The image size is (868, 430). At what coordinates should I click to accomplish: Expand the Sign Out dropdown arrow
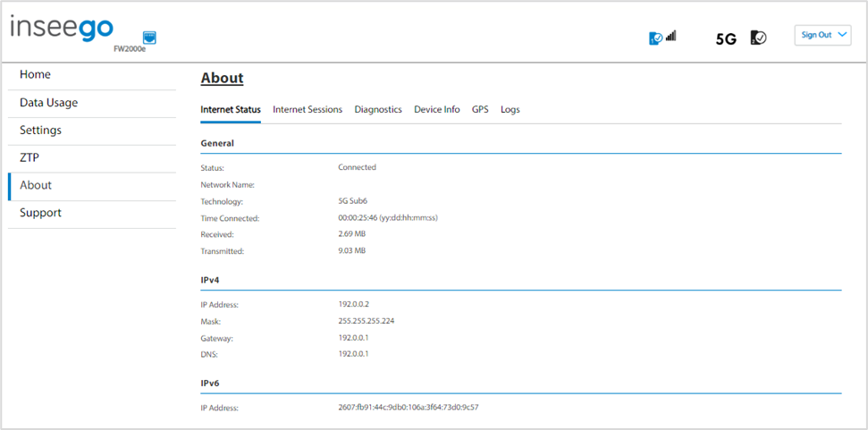pyautogui.click(x=843, y=34)
